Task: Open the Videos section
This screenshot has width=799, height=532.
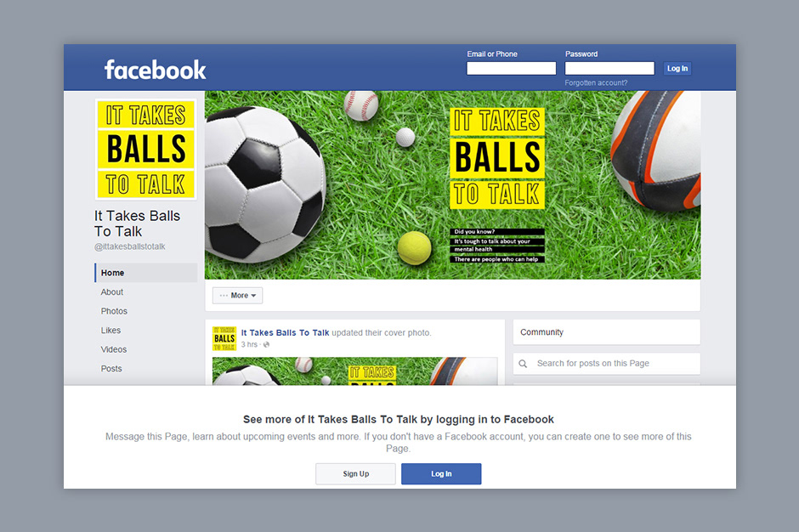Action: (114, 349)
